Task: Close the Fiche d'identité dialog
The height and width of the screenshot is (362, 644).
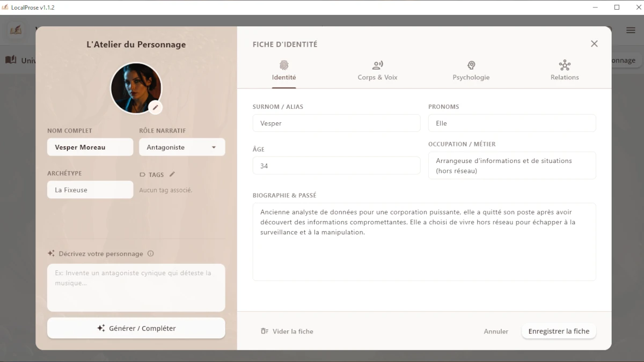Action: click(x=594, y=44)
